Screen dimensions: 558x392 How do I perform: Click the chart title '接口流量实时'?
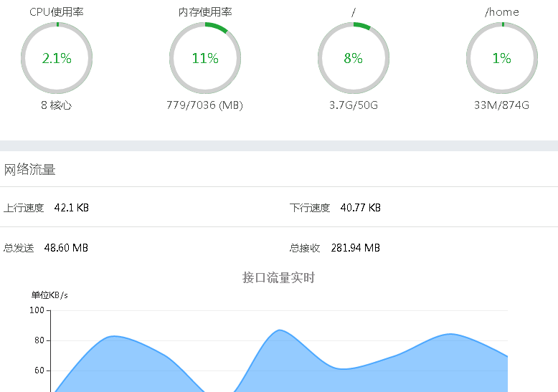279,277
